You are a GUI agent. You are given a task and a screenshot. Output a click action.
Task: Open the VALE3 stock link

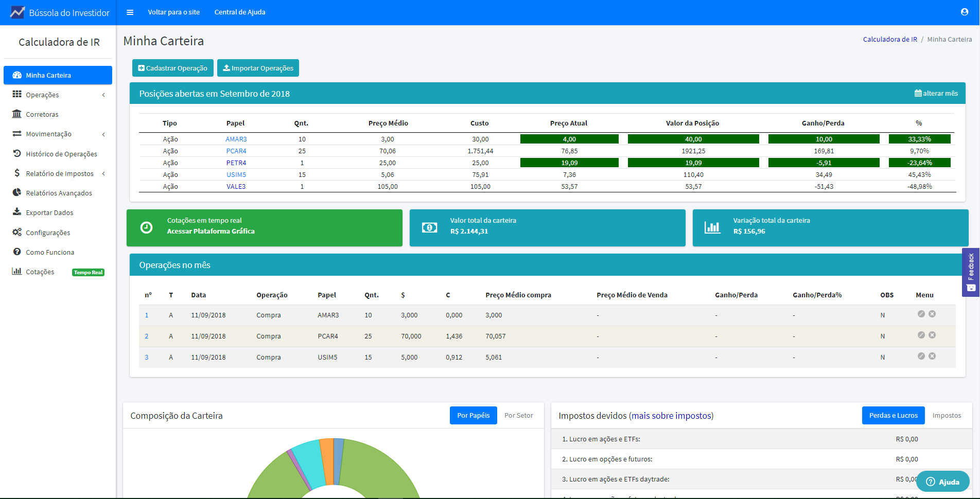coord(236,186)
